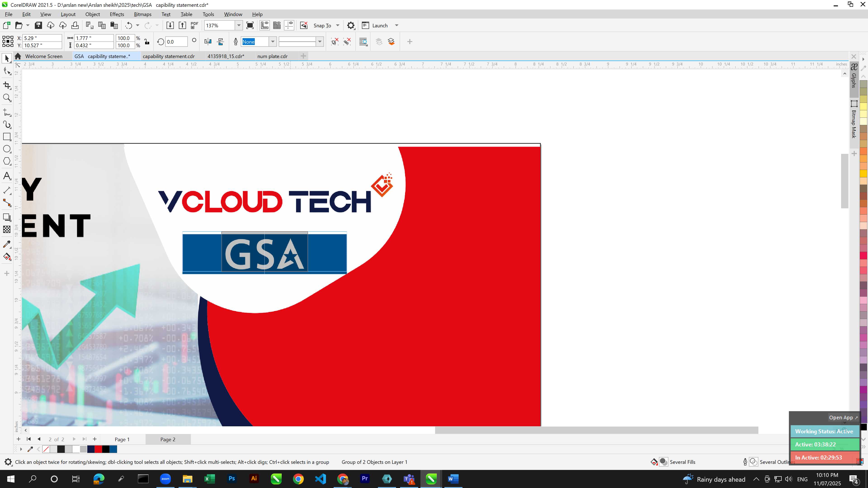Select the Drop Shadow tool
The width and height of the screenshot is (868, 488).
click(7, 217)
